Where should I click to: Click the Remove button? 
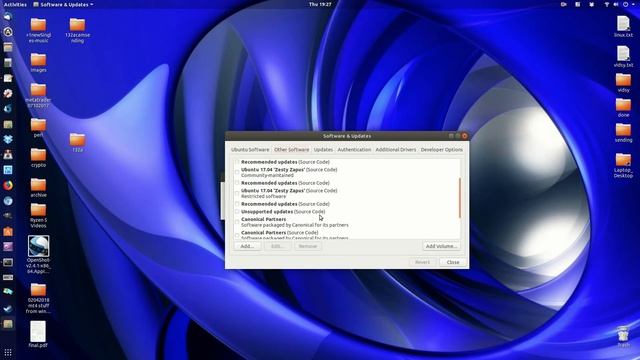tap(308, 246)
